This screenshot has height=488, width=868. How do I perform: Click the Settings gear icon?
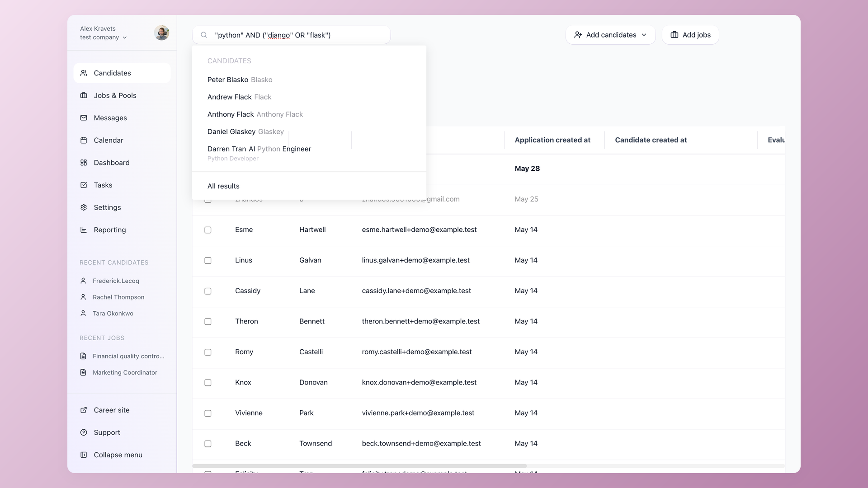coord(84,207)
